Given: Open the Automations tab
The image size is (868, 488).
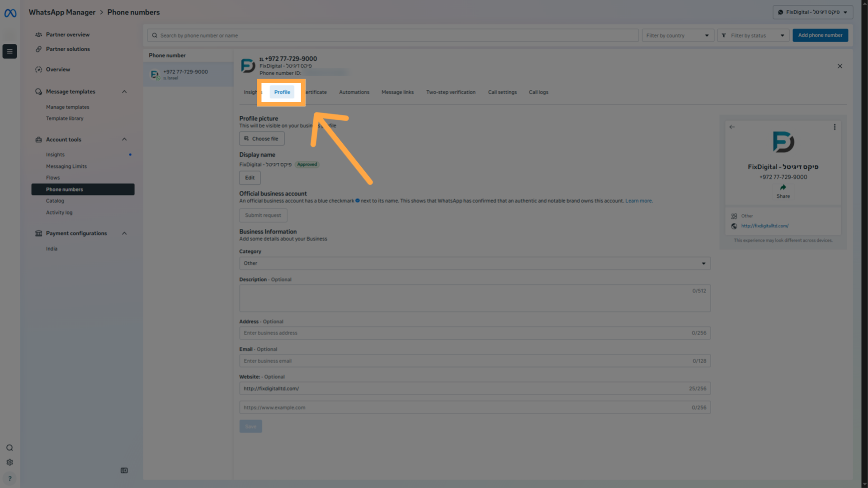Looking at the screenshot, I should (x=354, y=92).
